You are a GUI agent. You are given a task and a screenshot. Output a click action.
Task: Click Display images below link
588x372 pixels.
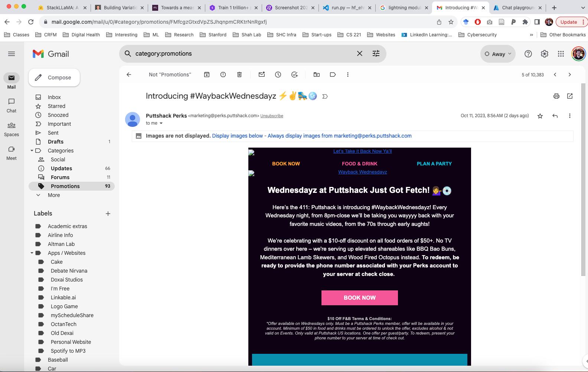[237, 136]
